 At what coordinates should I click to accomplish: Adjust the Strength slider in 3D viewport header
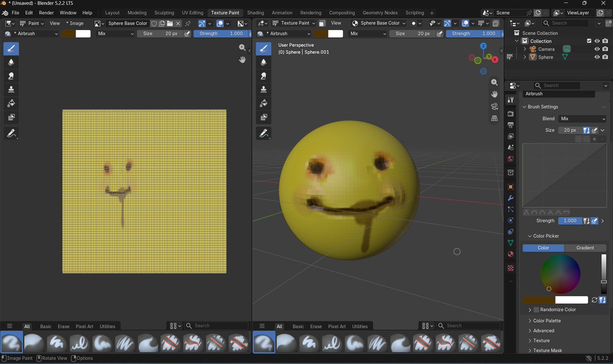(473, 33)
